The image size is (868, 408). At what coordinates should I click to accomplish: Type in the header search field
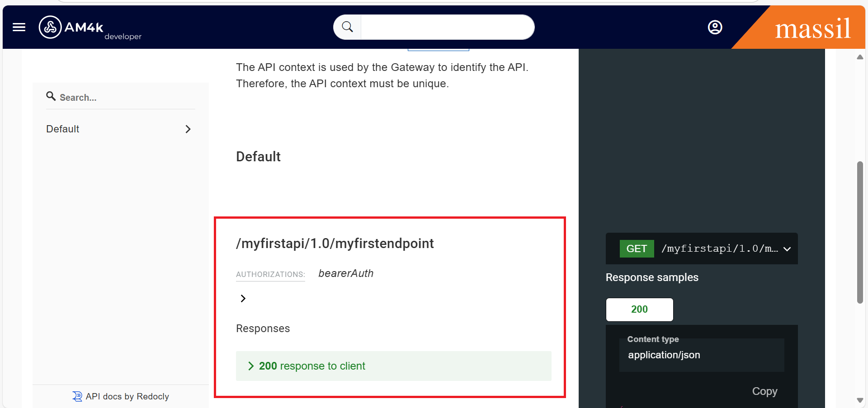447,27
